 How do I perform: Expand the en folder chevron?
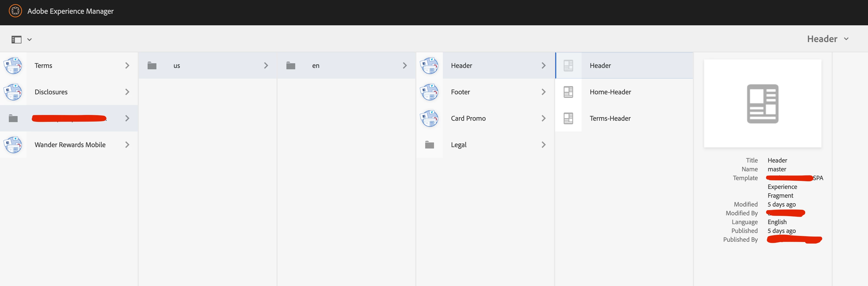405,66
